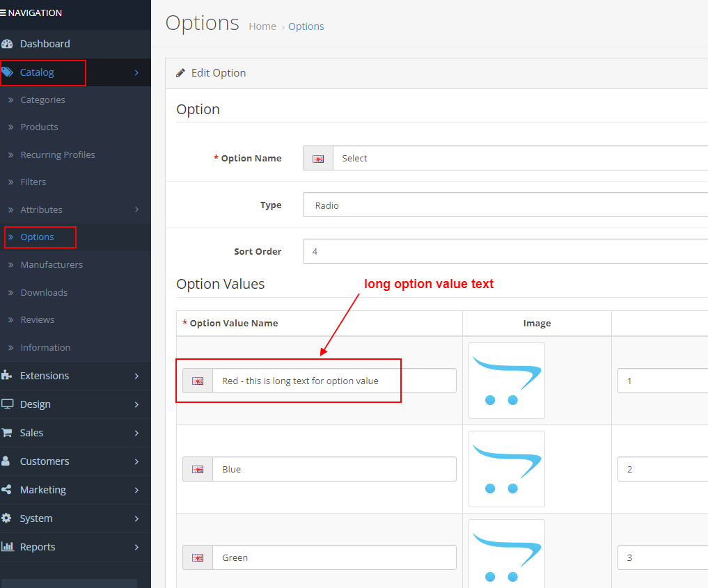Viewport: 708px width, 588px height.
Task: Follow the Home breadcrumb link
Action: [x=262, y=26]
